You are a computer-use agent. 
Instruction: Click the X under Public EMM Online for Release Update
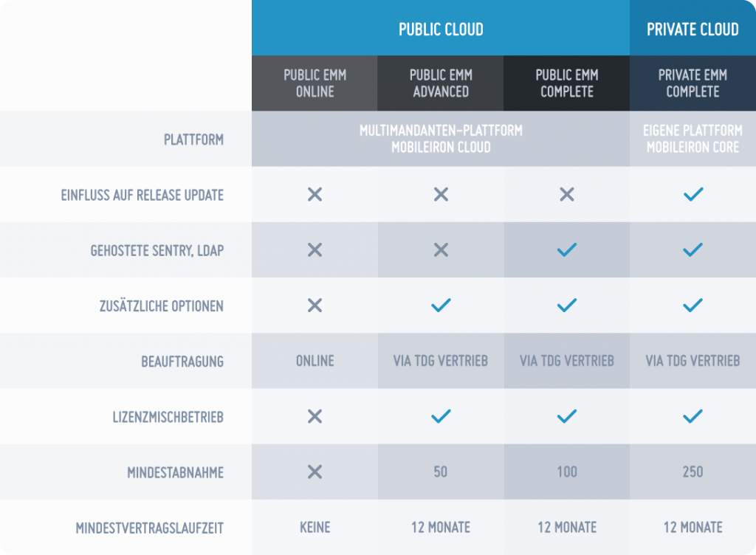(x=315, y=195)
